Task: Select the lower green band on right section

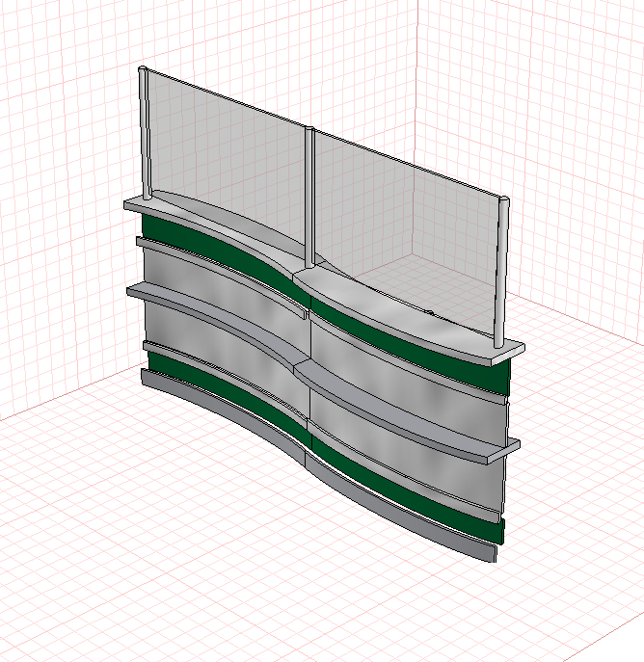Action: pos(406,489)
